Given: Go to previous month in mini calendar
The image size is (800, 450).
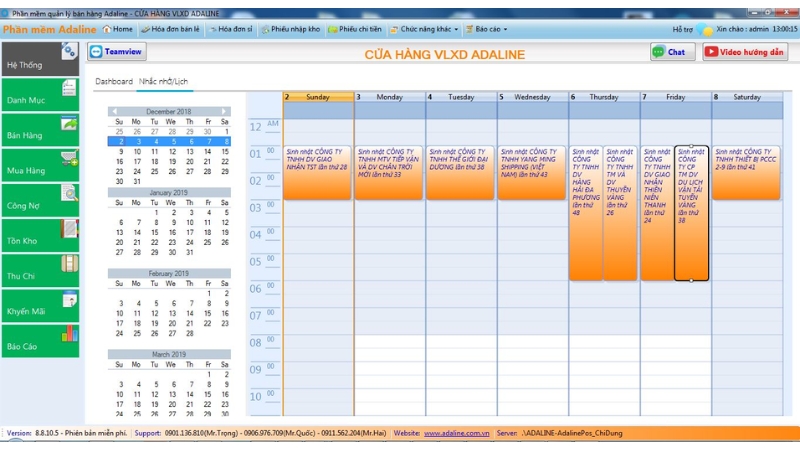Looking at the screenshot, I should 113,111.
